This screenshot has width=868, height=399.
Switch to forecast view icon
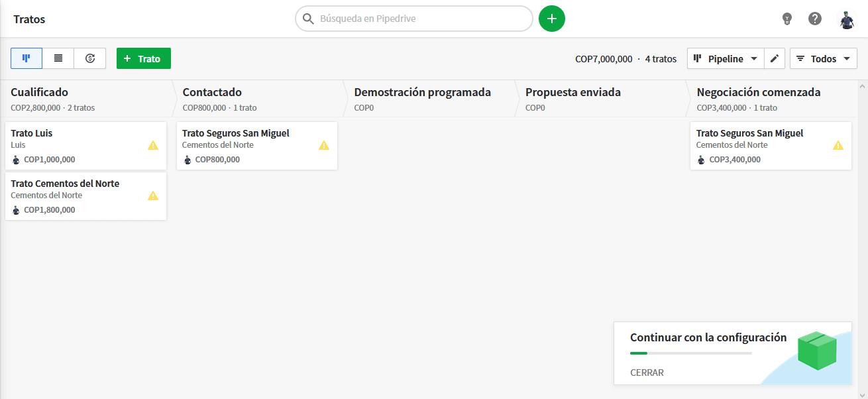point(90,58)
